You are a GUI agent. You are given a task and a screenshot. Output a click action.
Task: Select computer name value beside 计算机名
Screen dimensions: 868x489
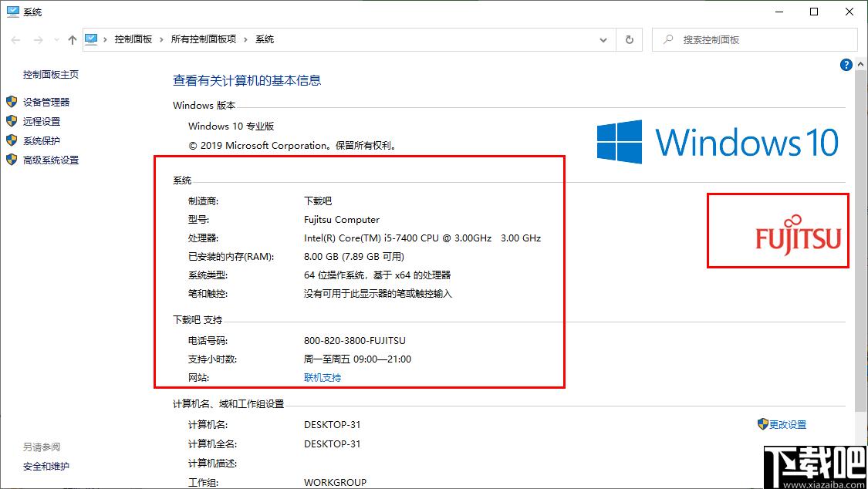(332, 425)
